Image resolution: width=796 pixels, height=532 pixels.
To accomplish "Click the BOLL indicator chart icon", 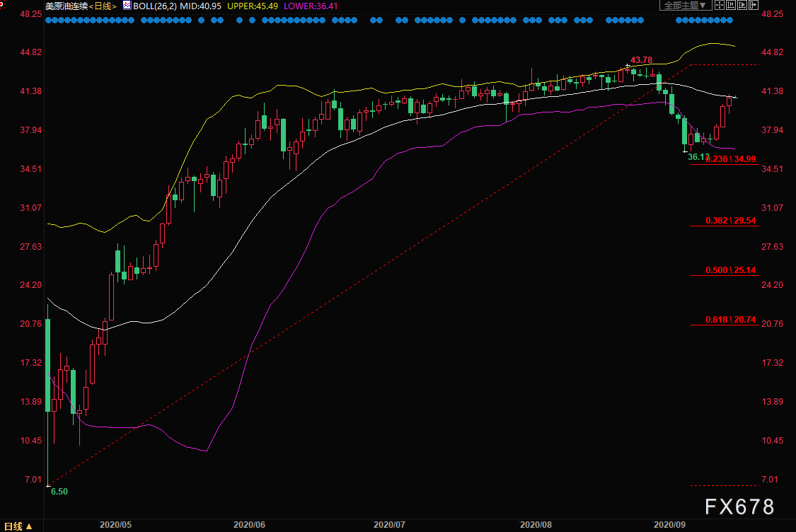I will click(x=127, y=6).
